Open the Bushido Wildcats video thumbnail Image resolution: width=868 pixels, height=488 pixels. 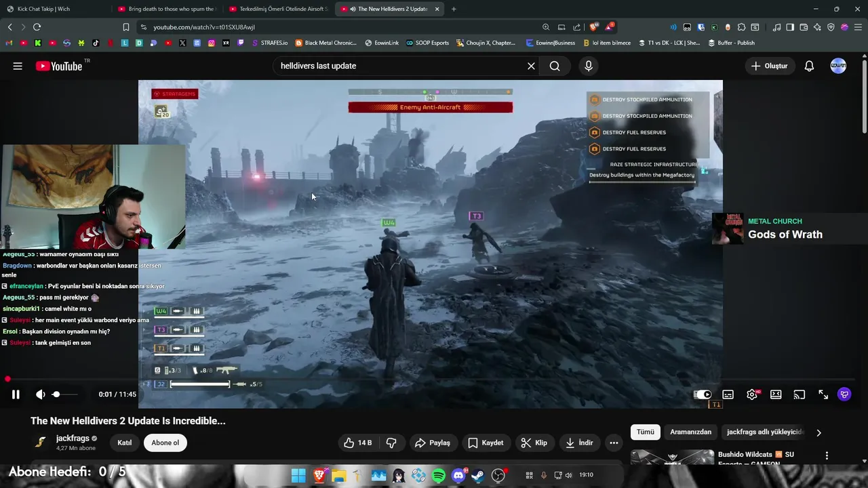pyautogui.click(x=672, y=457)
